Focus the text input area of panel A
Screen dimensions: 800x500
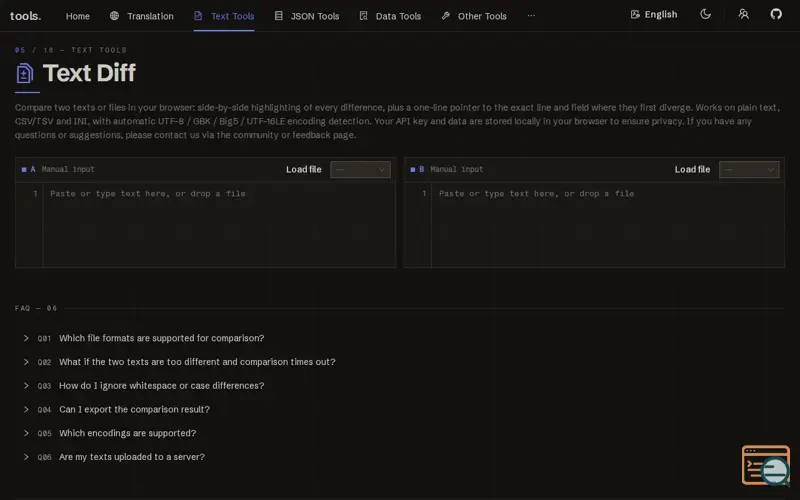219,225
